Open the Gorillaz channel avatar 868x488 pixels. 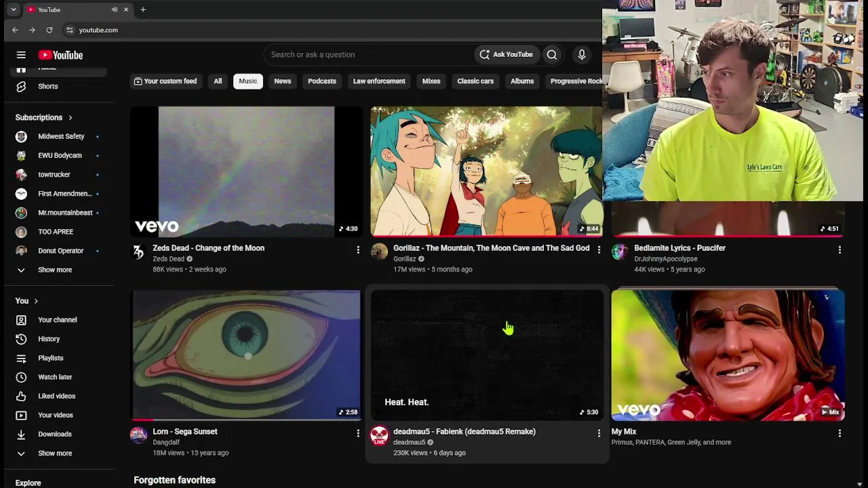tap(379, 252)
